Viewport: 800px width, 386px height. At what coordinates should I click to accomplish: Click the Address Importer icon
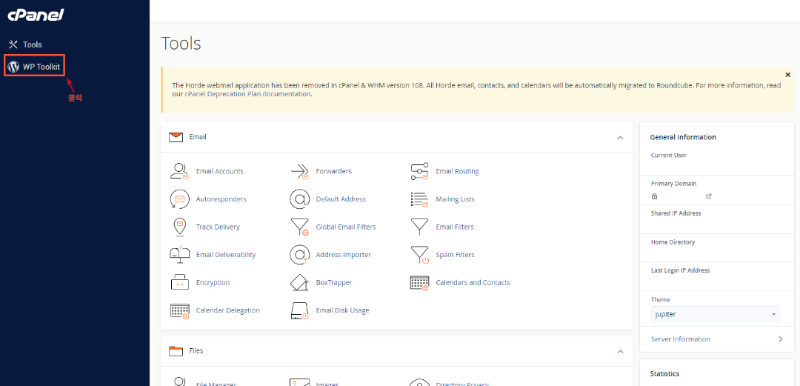coord(299,254)
